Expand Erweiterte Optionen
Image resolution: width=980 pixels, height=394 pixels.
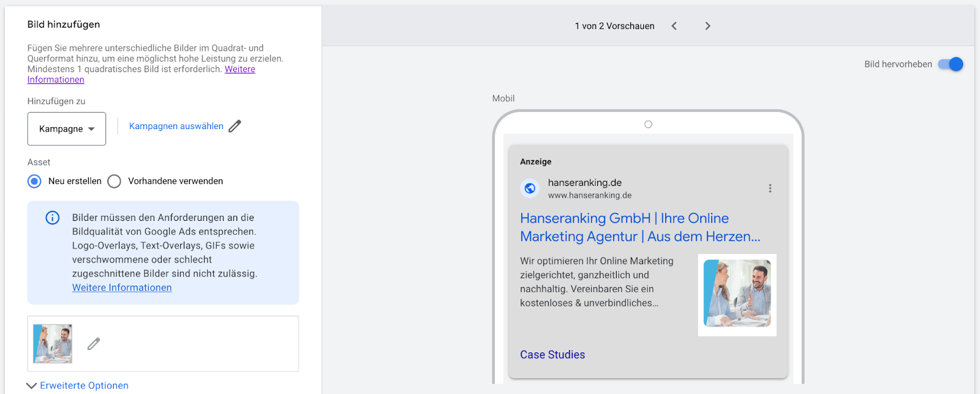coord(78,385)
